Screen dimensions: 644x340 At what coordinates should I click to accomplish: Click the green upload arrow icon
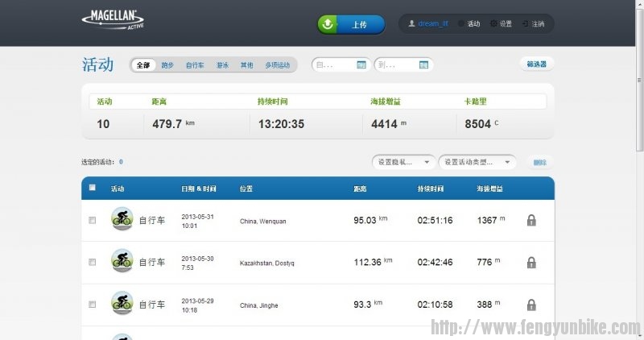pos(328,24)
